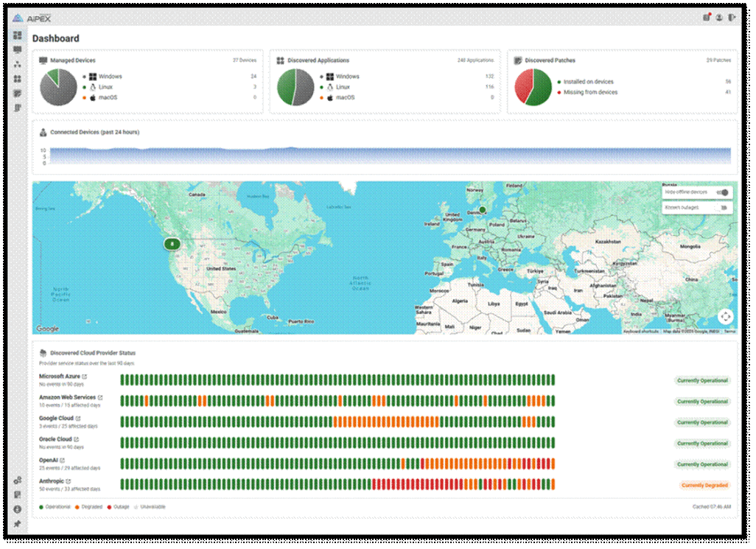Screen dimensions: 756x549
Task: Click the Discovered Patches icon
Action: [518, 60]
